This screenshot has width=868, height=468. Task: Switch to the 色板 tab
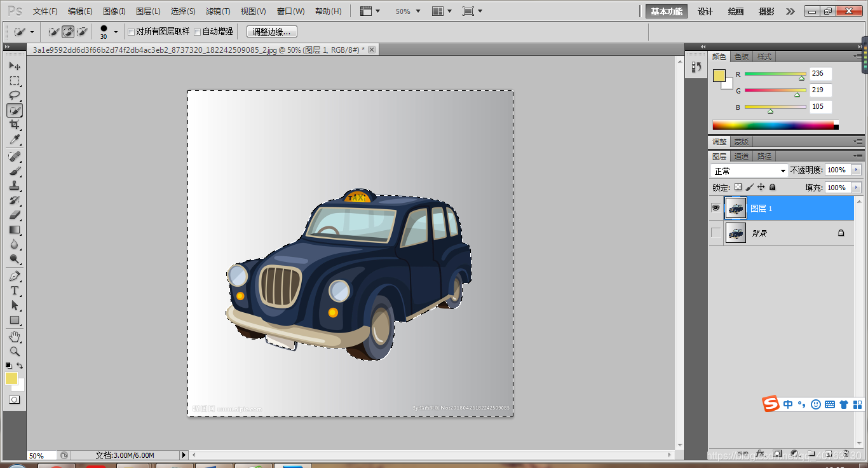pyautogui.click(x=742, y=57)
